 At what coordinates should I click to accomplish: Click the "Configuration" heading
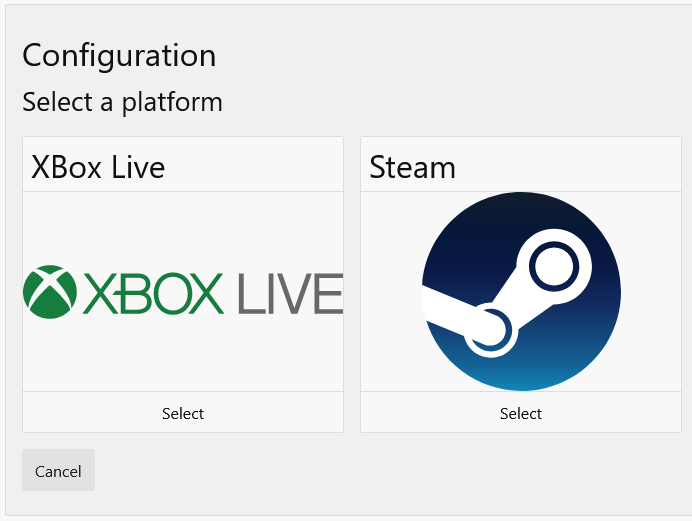119,55
